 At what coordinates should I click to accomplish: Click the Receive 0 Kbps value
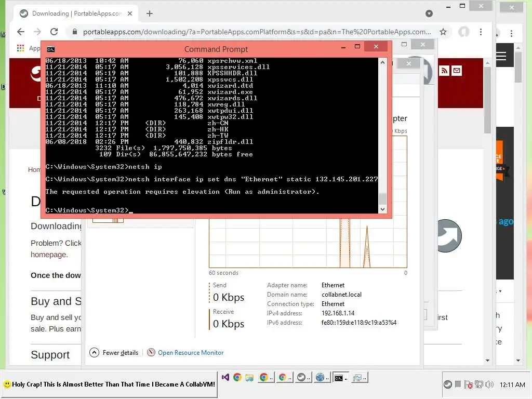pos(229,324)
